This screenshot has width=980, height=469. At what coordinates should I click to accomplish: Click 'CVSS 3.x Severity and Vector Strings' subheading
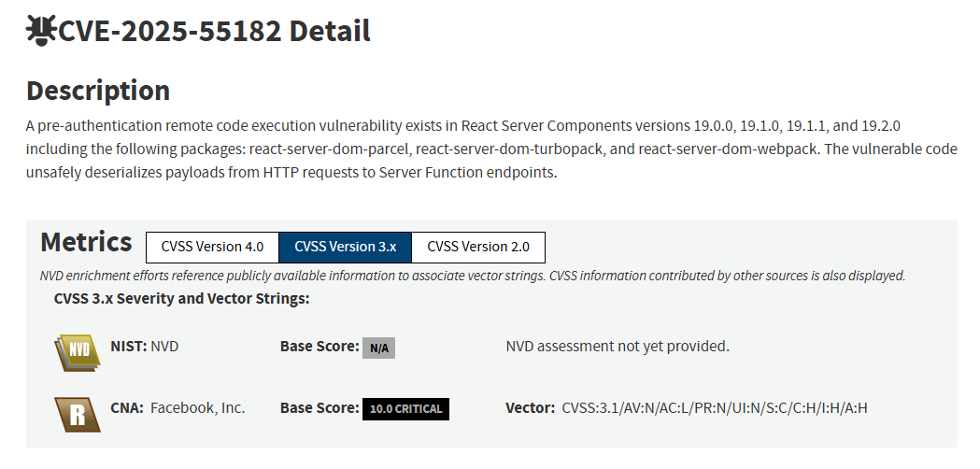182,299
